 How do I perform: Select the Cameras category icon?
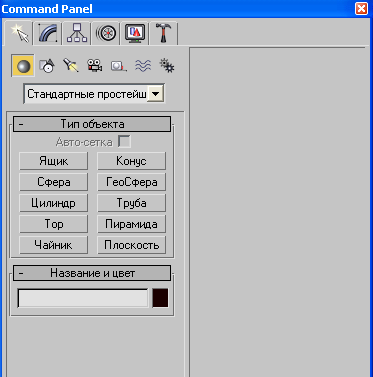coord(95,65)
